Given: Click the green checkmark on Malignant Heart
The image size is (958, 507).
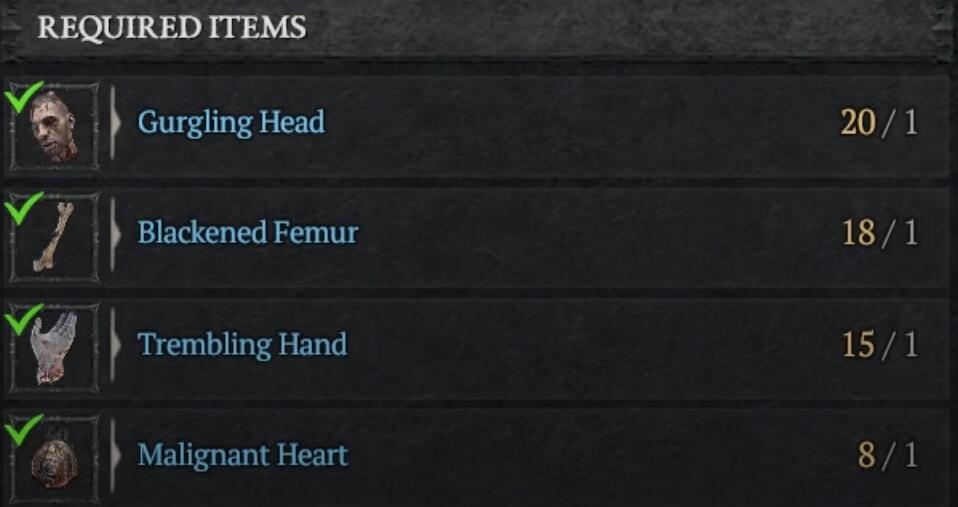Looking at the screenshot, I should [x=24, y=429].
